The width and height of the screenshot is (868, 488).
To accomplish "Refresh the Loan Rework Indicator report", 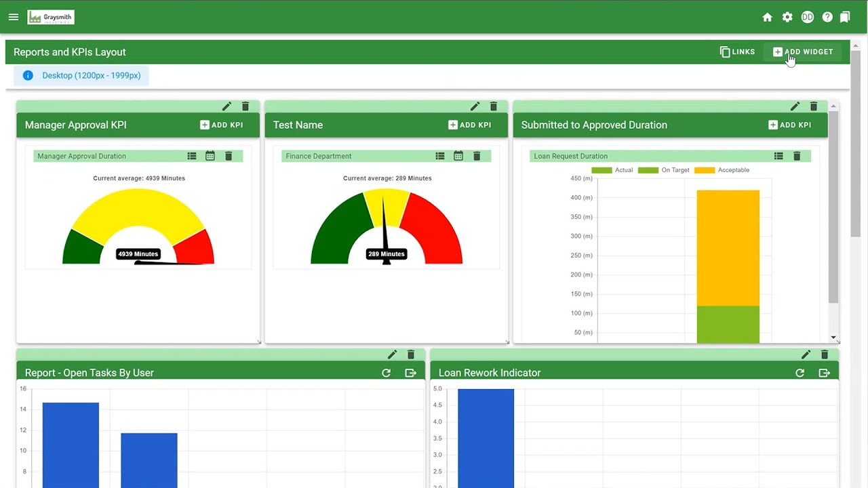I will coord(800,373).
